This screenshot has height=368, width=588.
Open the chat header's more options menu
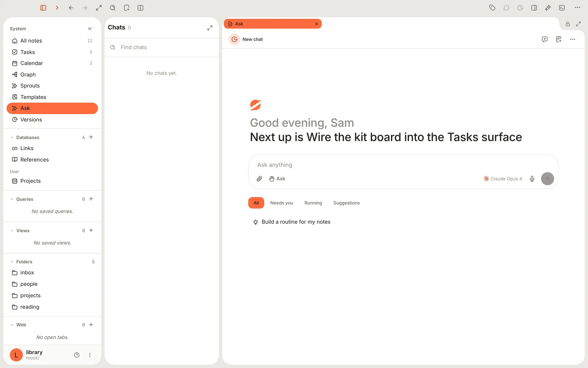point(573,39)
